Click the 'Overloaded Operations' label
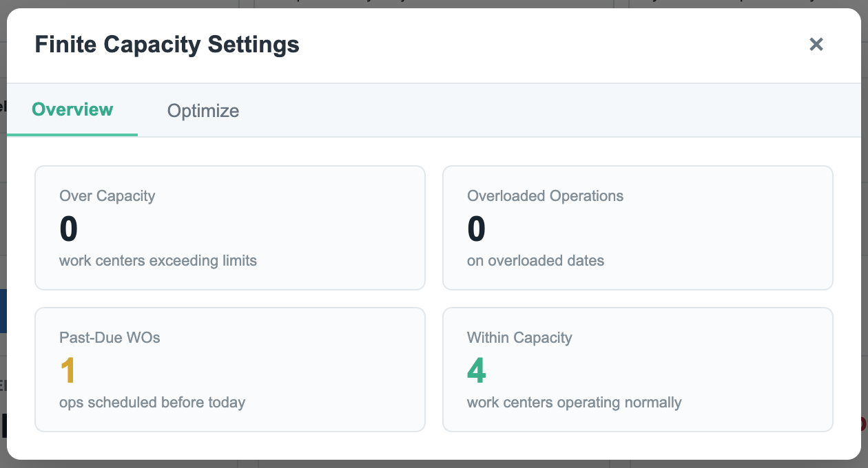 [x=546, y=196]
